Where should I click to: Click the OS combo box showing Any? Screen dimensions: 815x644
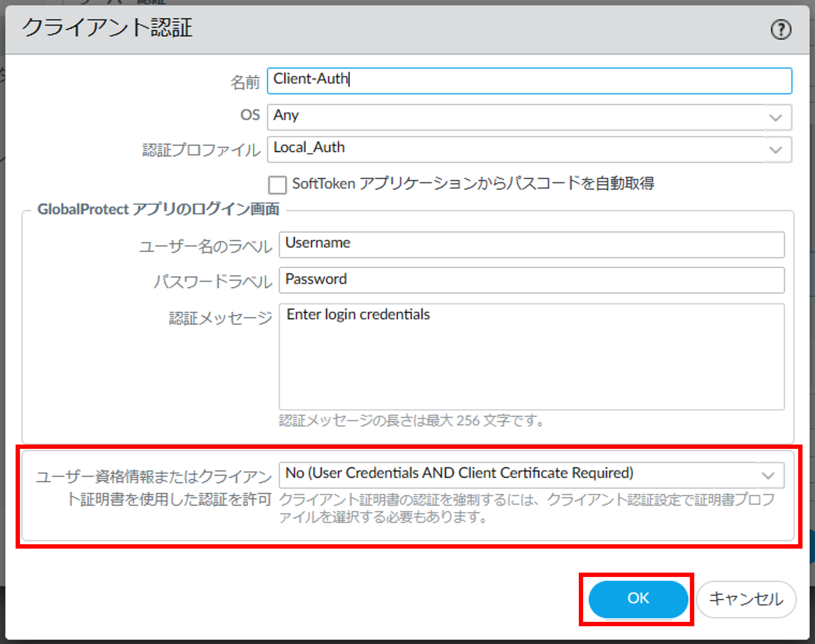click(513, 117)
